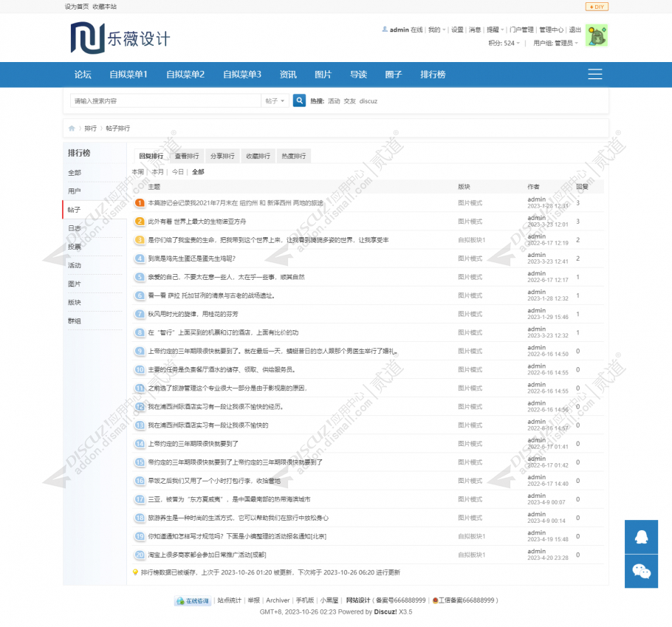The image size is (672, 627).
Task: Filter the ranking by 本周
Action: click(137, 172)
